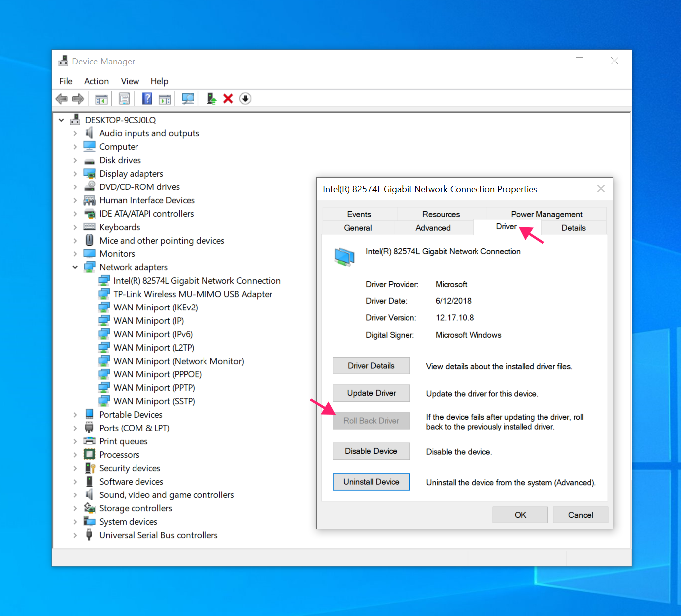Expand the Portable Devices chevron
Screen dimensions: 681x616
tap(75, 415)
